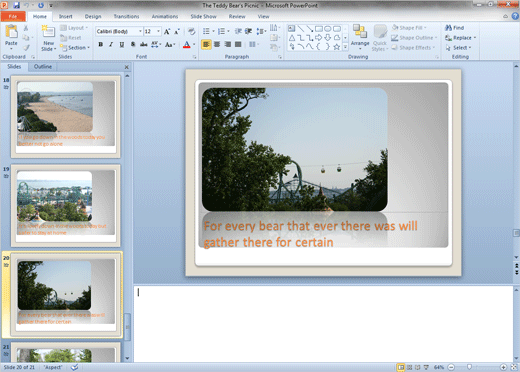
Task: Click the bullets list icon
Action: click(206, 31)
